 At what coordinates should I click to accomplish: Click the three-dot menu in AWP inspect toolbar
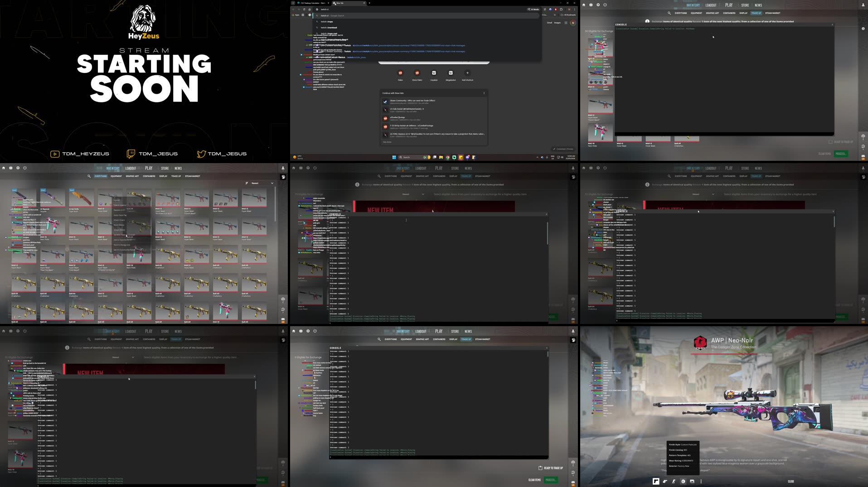(x=701, y=482)
